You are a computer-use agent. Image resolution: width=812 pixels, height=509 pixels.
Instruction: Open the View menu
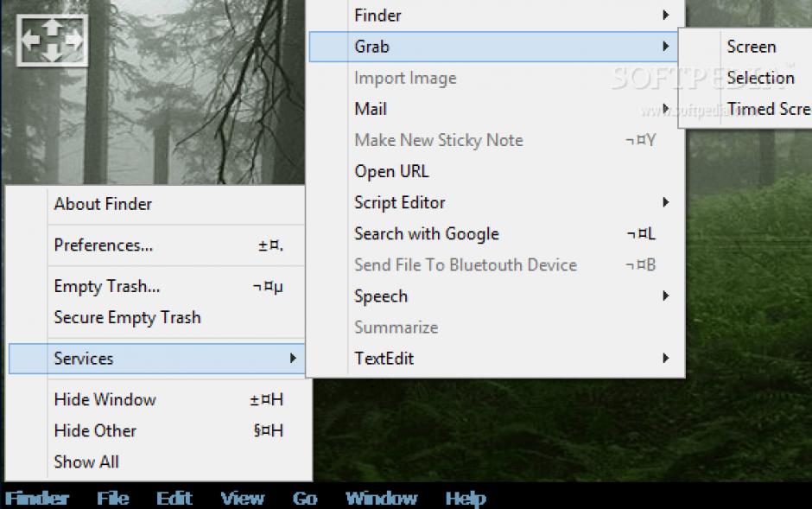243,498
